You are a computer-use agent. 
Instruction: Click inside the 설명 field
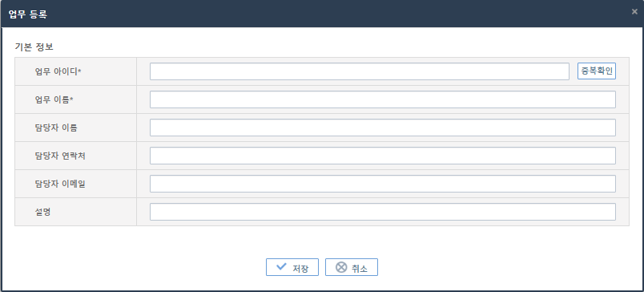click(x=383, y=212)
